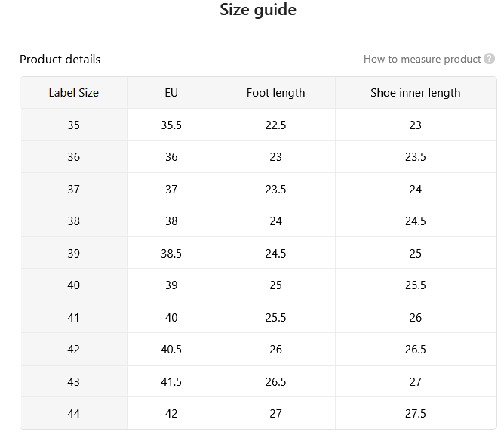504x438 pixels.
Task: Click the Product details heading
Action: click(x=60, y=60)
